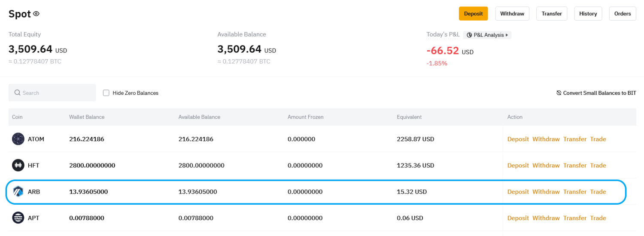Image resolution: width=644 pixels, height=236 pixels.
Task: Select the 1235.36 USD equivalent value
Action: coord(416,165)
